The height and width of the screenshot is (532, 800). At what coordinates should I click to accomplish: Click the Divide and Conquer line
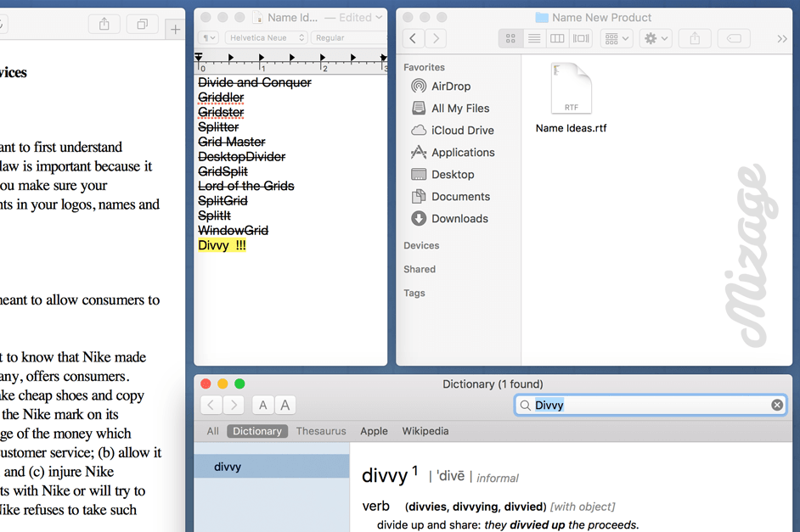point(255,82)
